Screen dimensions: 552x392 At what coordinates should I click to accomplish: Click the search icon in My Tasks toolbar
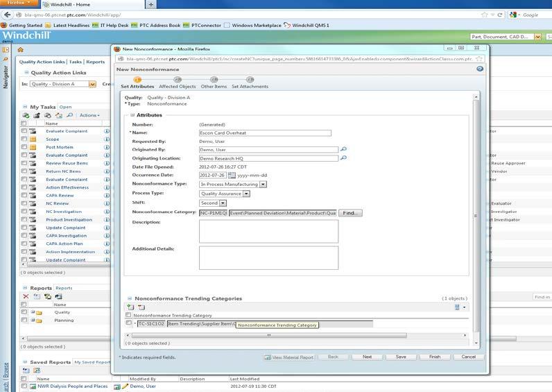coord(70,115)
